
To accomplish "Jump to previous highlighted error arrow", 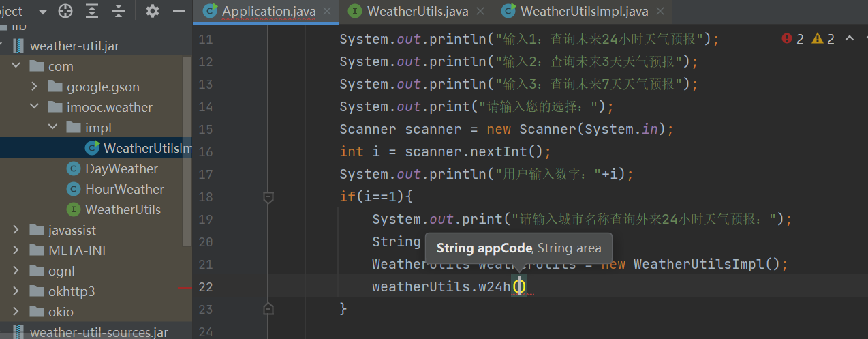I will [x=850, y=38].
